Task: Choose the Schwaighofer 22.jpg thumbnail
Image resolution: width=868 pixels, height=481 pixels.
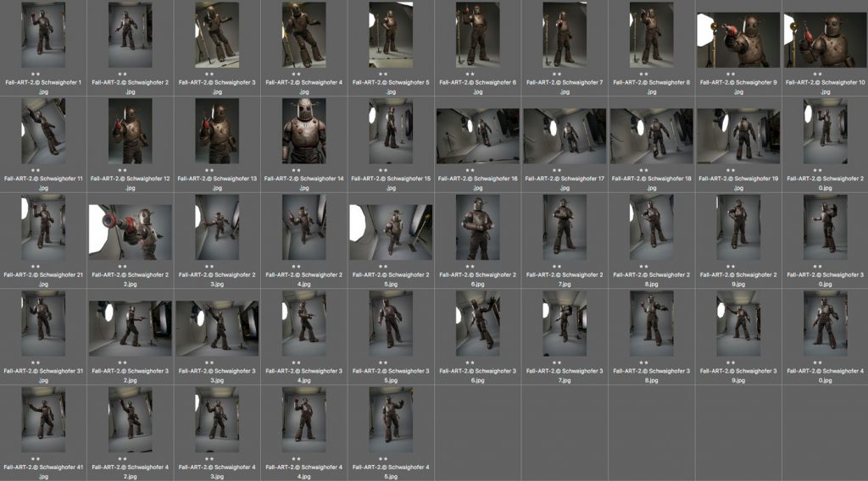Action: point(130,231)
